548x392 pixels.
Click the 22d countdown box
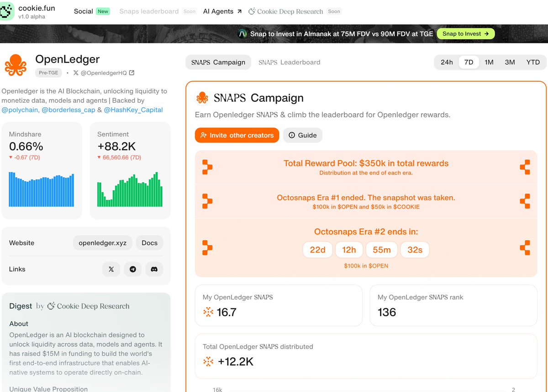point(318,250)
